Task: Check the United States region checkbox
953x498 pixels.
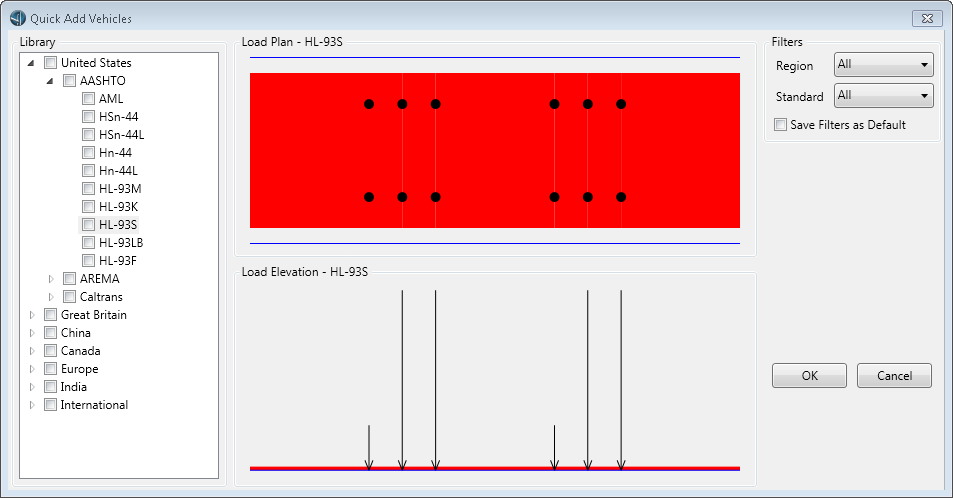Action: pyautogui.click(x=51, y=63)
